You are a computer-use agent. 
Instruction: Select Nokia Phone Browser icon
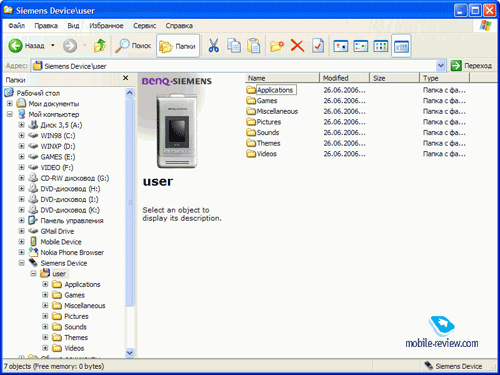pyautogui.click(x=33, y=252)
